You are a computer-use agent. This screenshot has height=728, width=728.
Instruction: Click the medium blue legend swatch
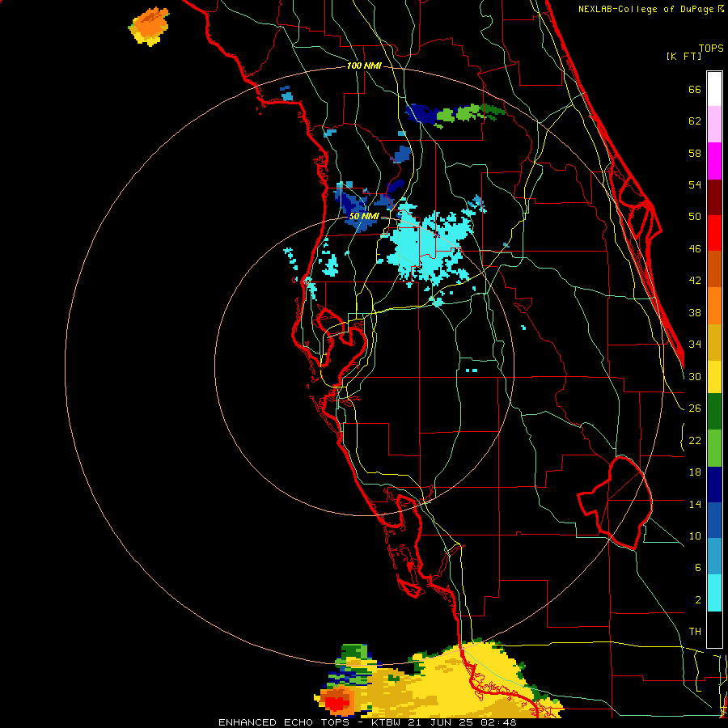pos(714,520)
